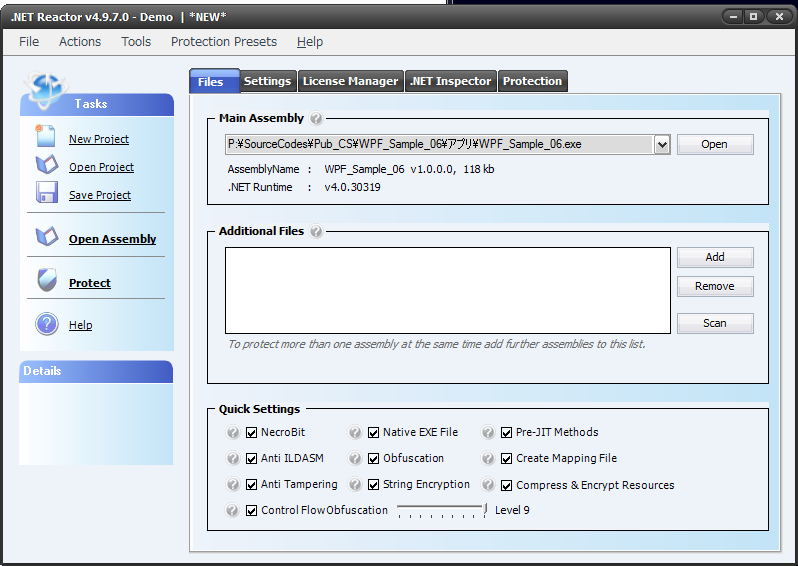Click the Save Project floppy disk icon

click(x=47, y=193)
